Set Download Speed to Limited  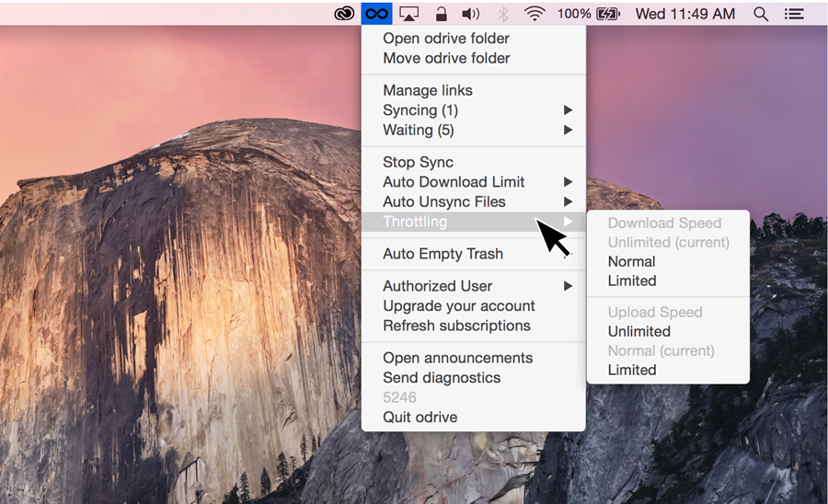[668, 281]
